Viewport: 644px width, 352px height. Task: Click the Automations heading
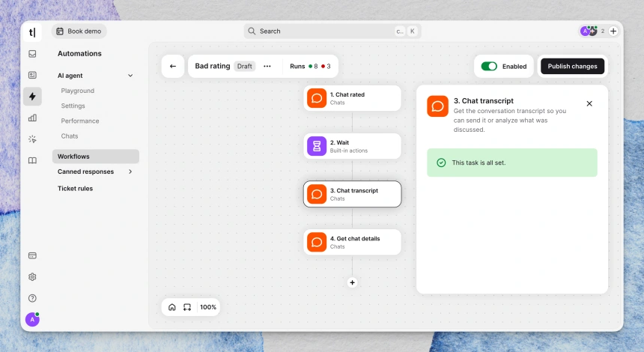tap(79, 54)
